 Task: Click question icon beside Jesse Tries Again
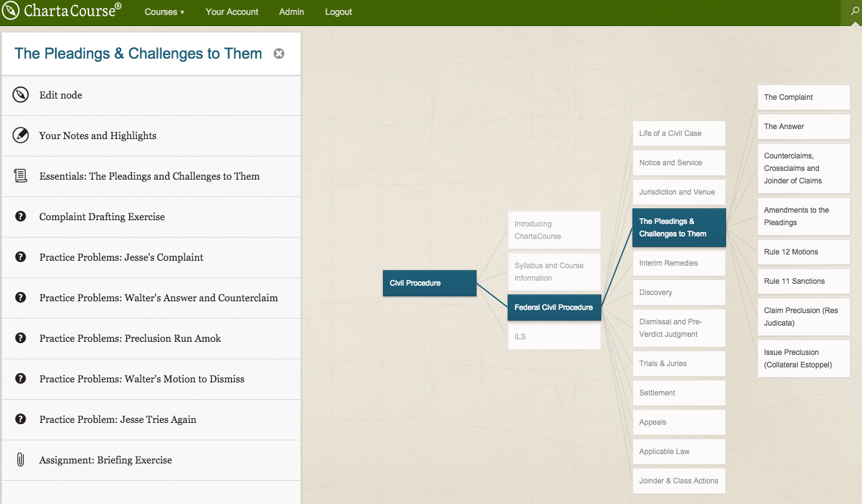(21, 419)
